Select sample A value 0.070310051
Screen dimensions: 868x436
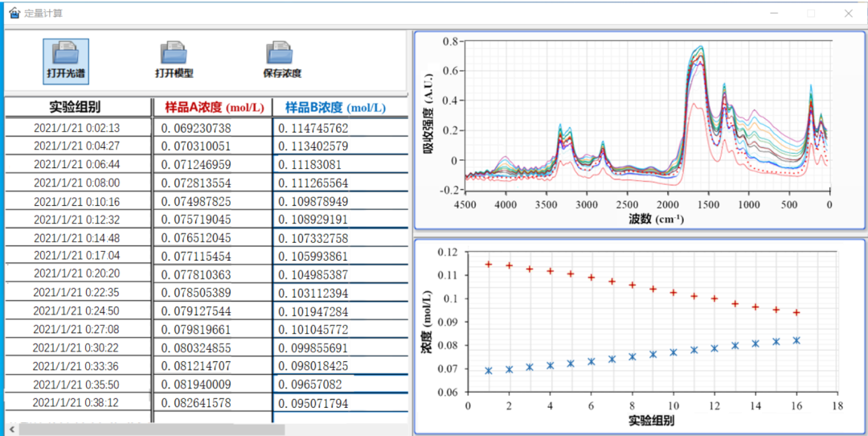click(x=196, y=146)
